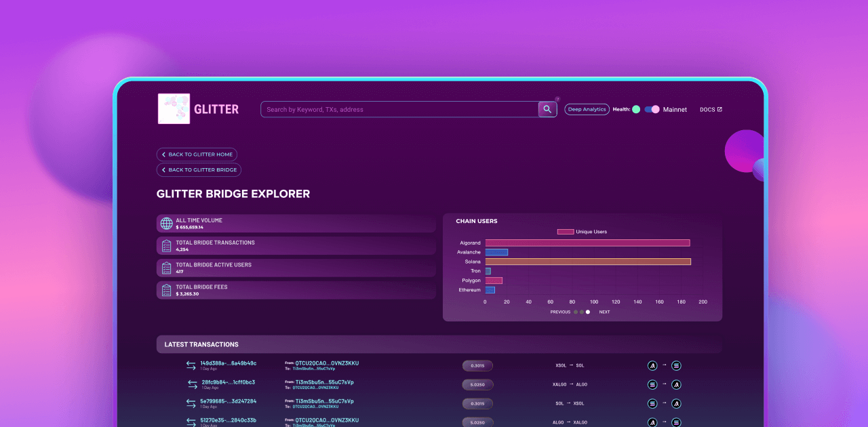Open Deep Analytics page
868x427 pixels.
(587, 109)
